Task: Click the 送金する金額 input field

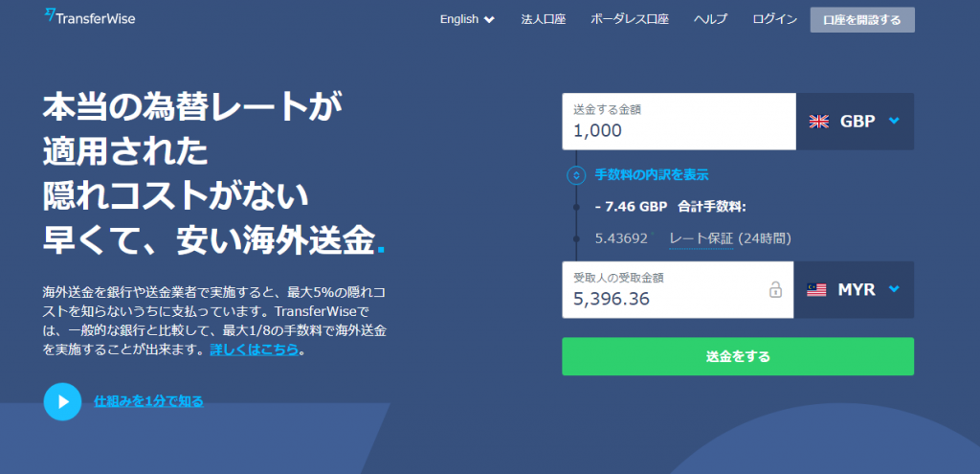Action: click(x=679, y=122)
